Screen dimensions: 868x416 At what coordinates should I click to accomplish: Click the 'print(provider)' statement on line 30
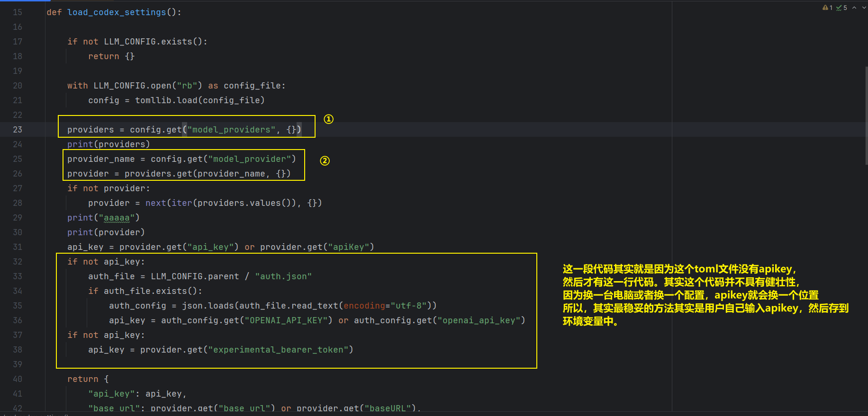106,232
